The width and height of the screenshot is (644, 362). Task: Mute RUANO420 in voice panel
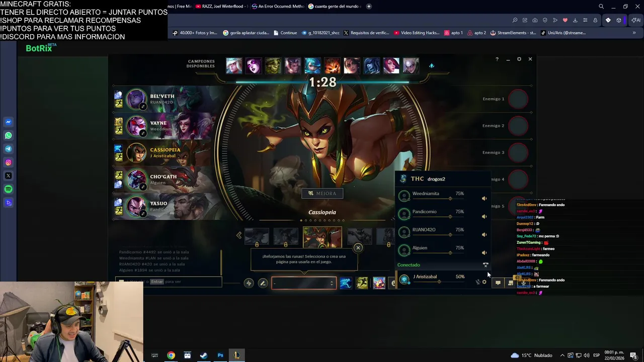(484, 235)
